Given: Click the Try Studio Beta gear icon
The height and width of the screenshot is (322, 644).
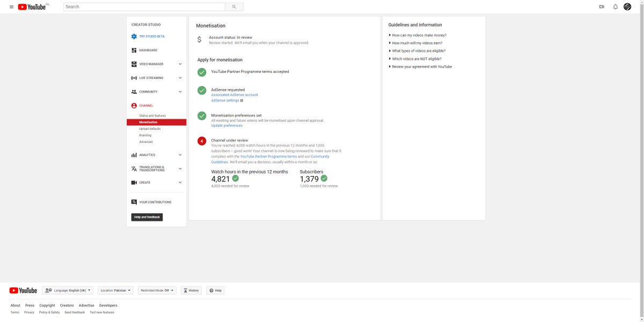Looking at the screenshot, I should point(134,36).
